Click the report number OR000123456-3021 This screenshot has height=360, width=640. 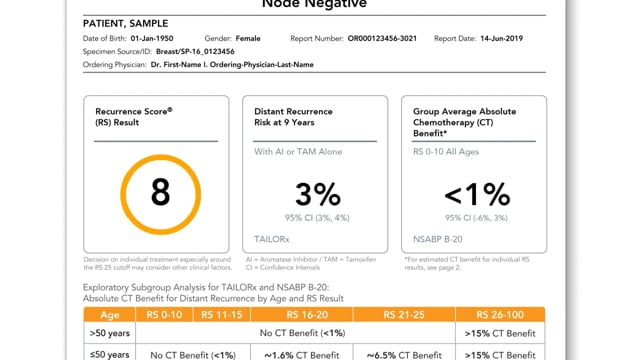[382, 38]
